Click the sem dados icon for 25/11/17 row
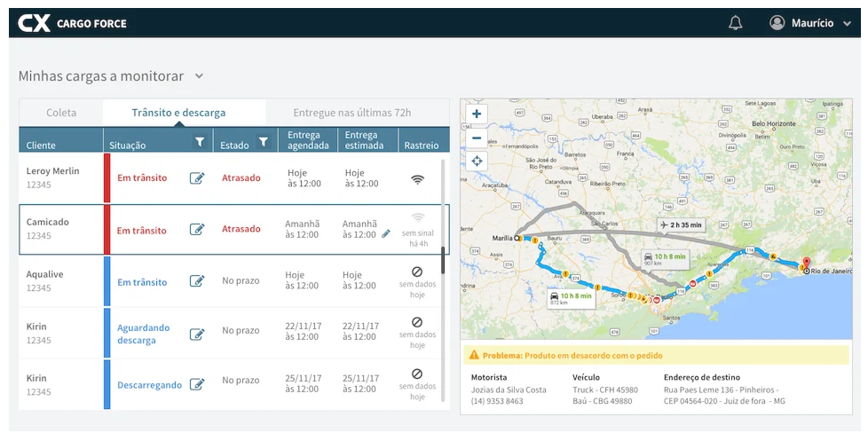Screen dimensions: 868x441 click(x=417, y=374)
